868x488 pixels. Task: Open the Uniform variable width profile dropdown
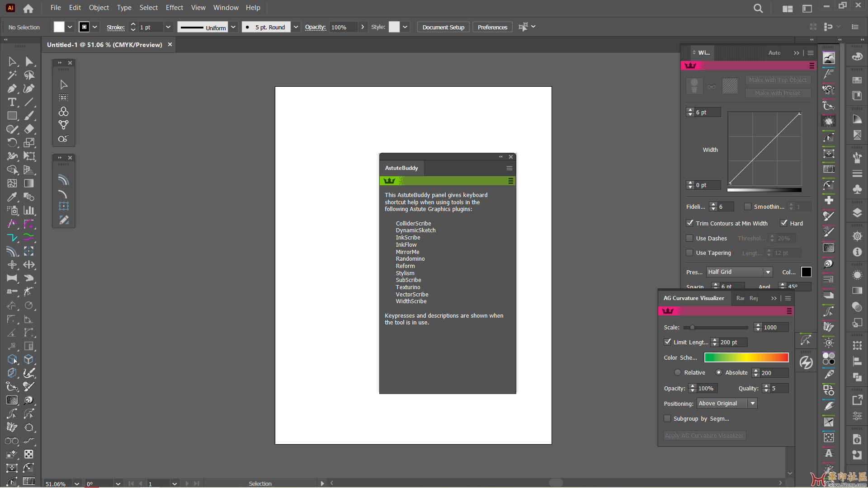coord(233,27)
